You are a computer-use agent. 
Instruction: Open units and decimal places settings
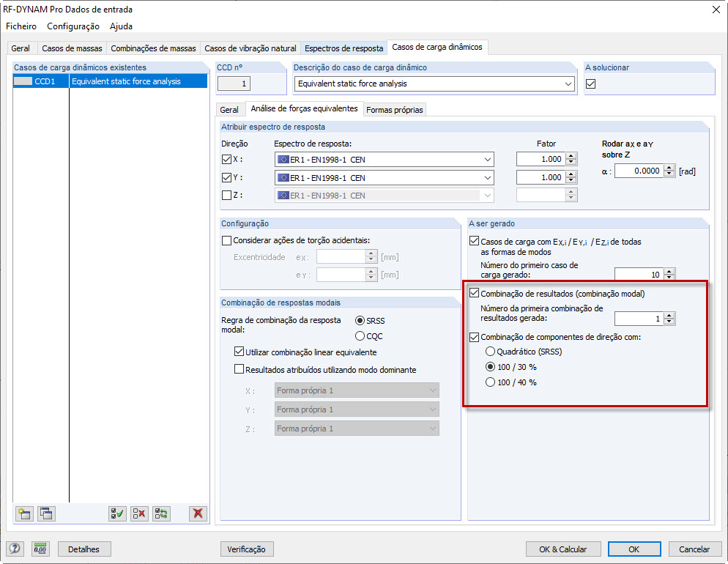click(x=40, y=549)
